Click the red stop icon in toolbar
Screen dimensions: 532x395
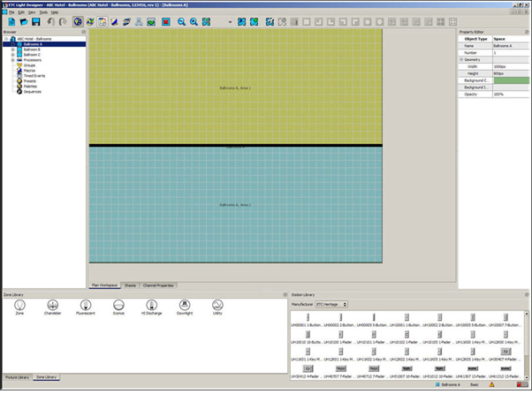(165, 21)
